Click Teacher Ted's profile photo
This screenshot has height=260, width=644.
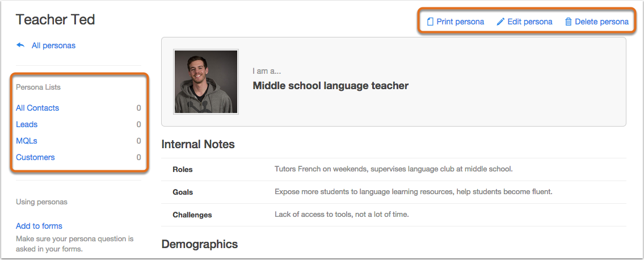206,81
